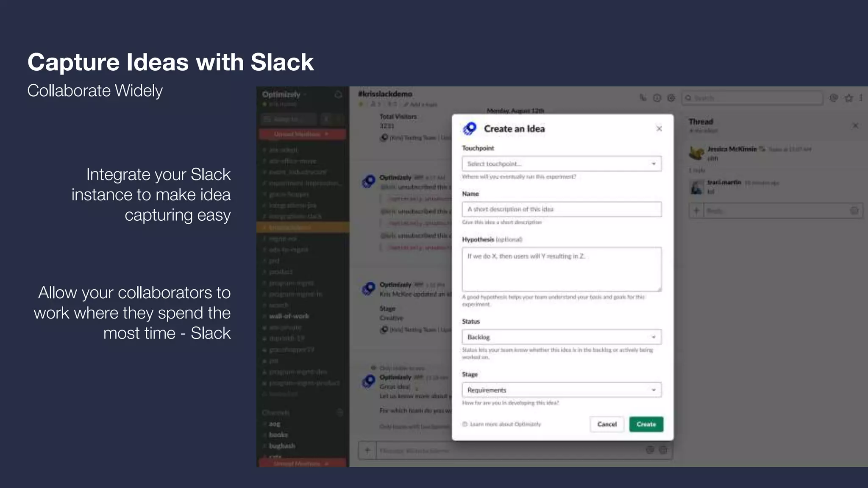Click the Slack search field

[752, 98]
